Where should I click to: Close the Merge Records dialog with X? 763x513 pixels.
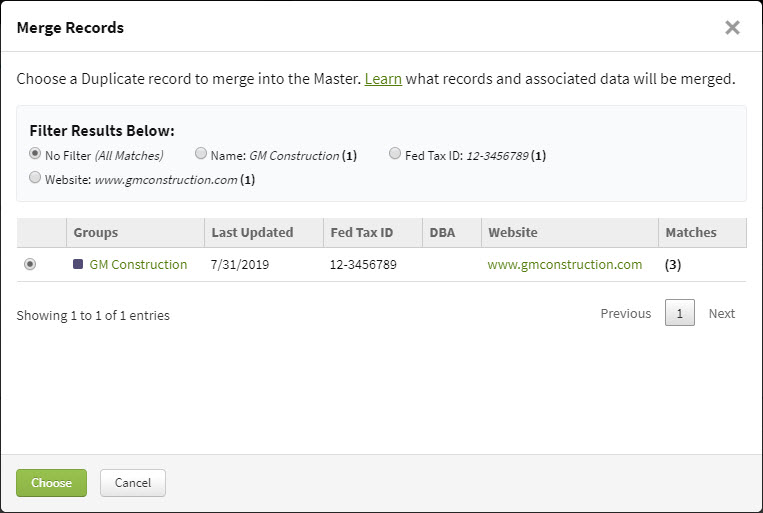[732, 28]
